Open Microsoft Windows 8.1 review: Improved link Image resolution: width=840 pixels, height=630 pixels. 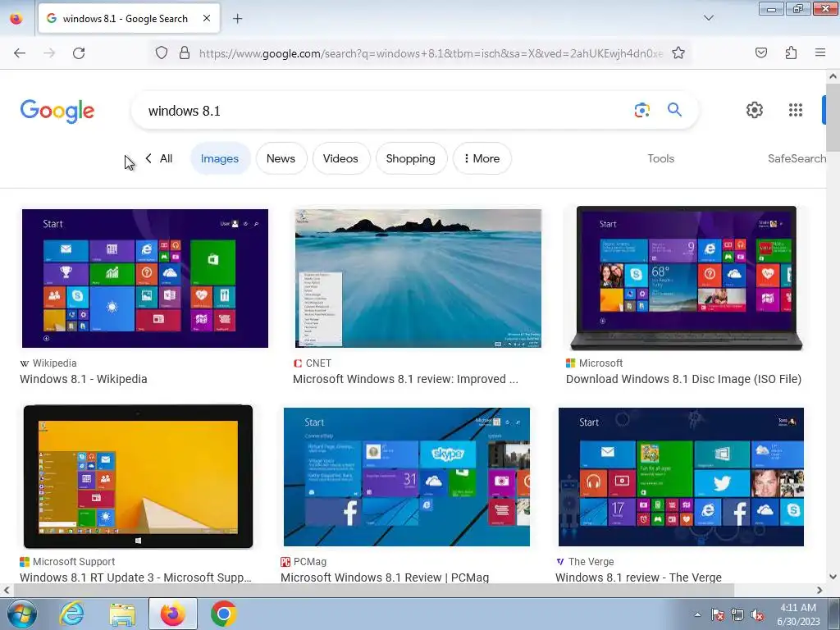point(405,379)
